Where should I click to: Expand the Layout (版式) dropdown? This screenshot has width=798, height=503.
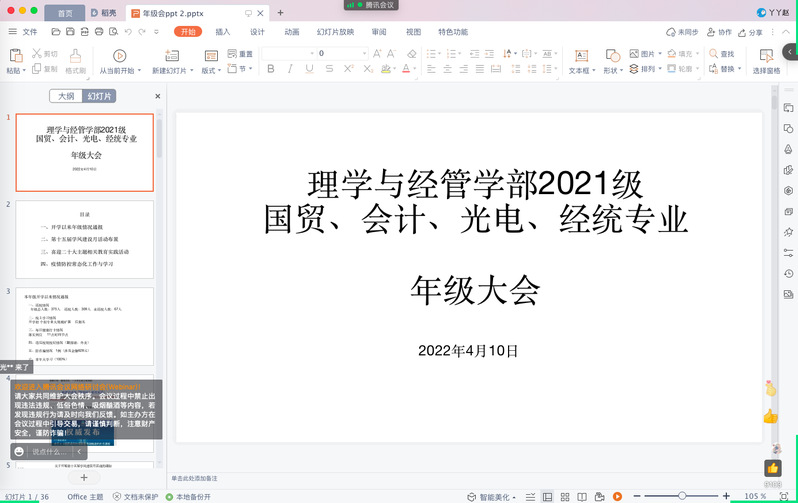(x=211, y=70)
